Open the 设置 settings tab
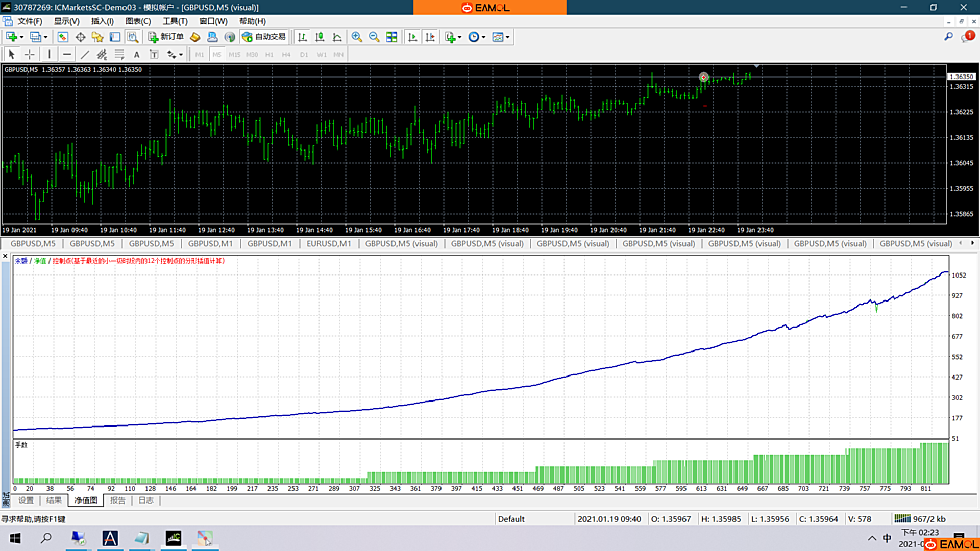 click(26, 500)
